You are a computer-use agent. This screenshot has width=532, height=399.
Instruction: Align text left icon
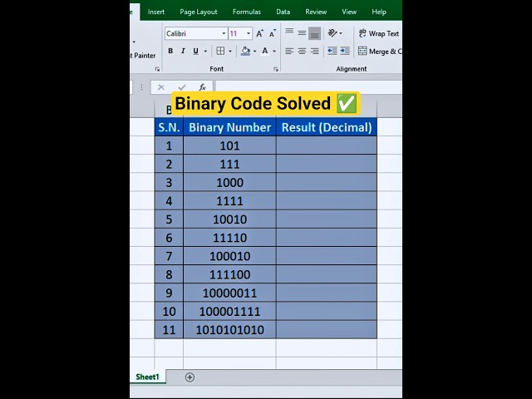point(289,52)
